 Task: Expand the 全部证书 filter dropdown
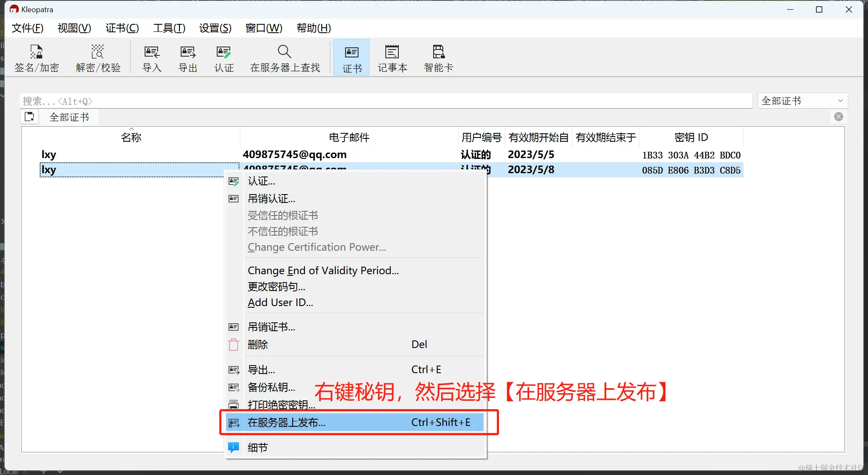pos(802,101)
